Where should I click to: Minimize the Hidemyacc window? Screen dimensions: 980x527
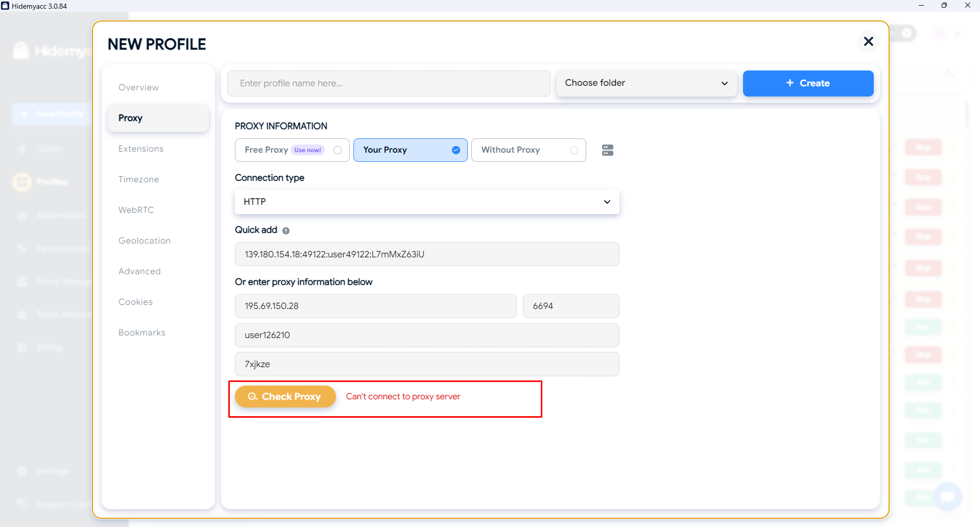[921, 6]
